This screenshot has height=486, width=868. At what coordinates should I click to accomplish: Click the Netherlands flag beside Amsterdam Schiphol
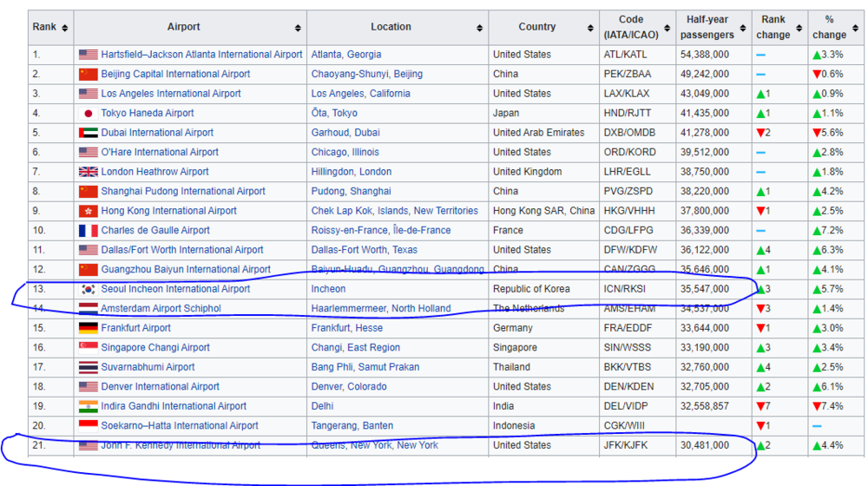point(88,308)
